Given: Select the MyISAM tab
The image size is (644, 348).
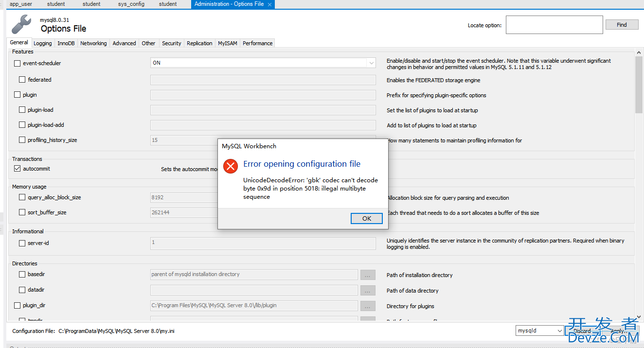Looking at the screenshot, I should click(228, 43).
